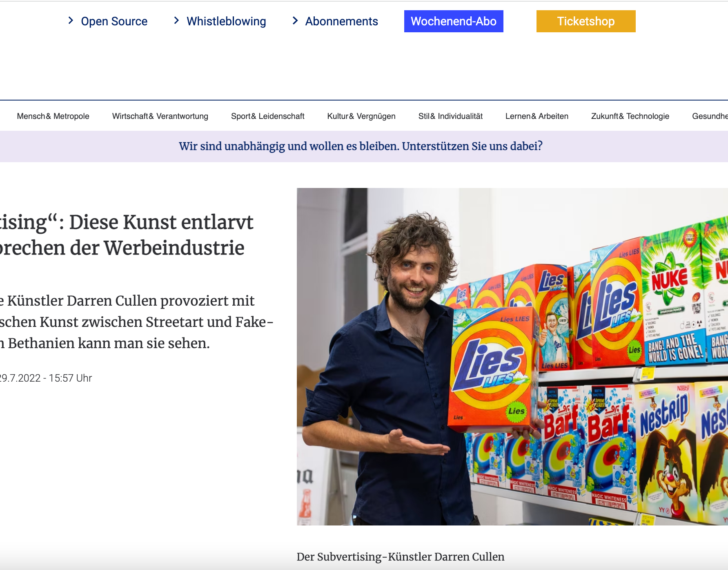Open the Whistleblowing page link
Viewport: 728px width, 570px height.
coord(226,21)
